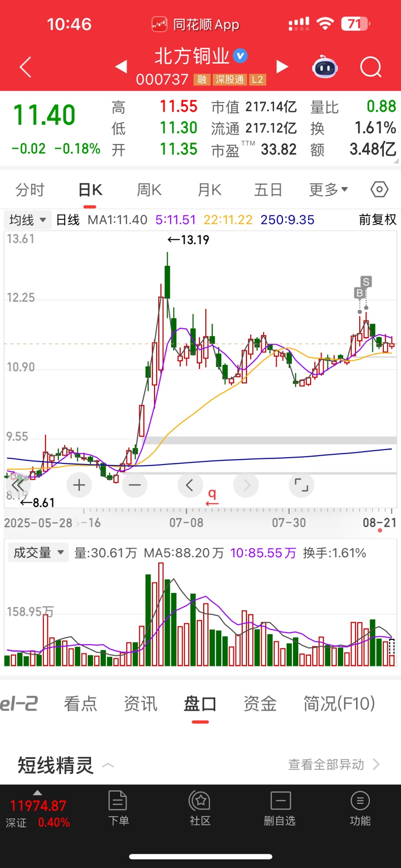The height and width of the screenshot is (868, 401).
Task: Zoom out chart with minus button
Action: point(135,485)
